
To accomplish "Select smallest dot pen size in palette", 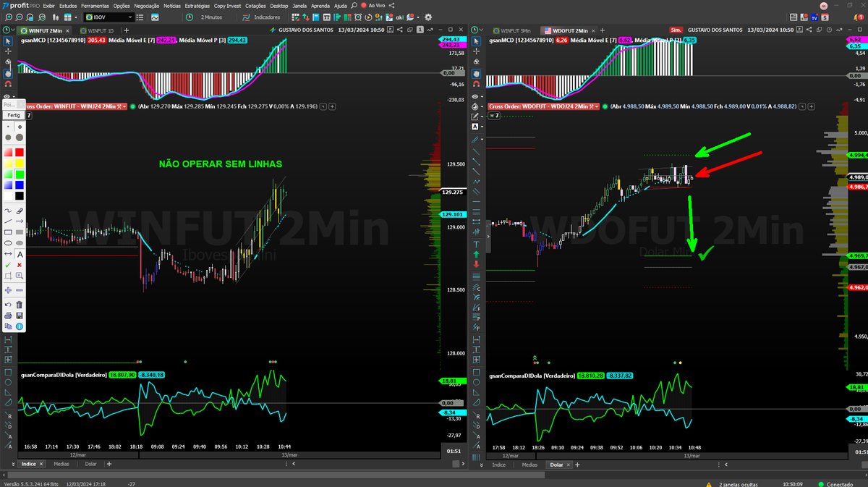I will [8, 126].
